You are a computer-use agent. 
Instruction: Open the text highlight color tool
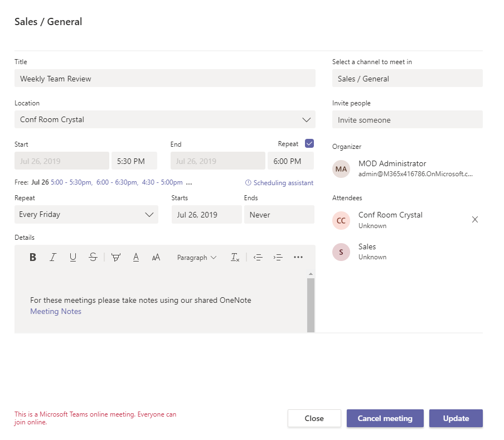click(x=116, y=257)
